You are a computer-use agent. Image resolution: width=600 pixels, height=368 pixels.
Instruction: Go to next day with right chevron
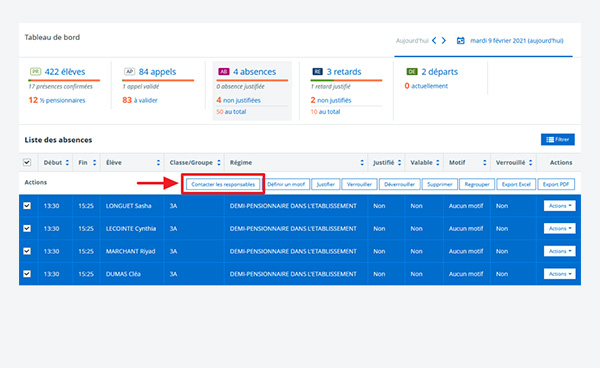coord(444,41)
